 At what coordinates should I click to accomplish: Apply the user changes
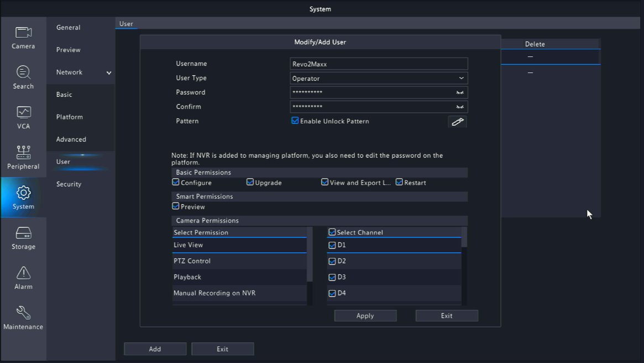click(x=365, y=316)
